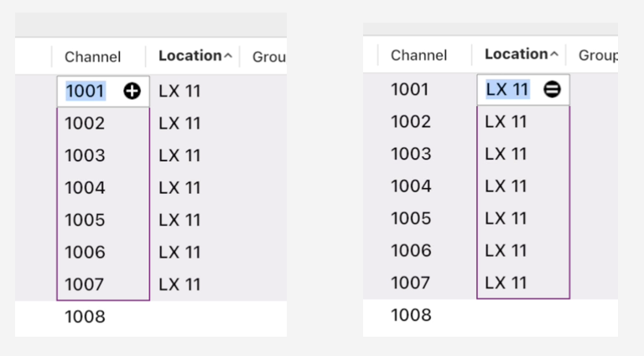Click the highlighted 1001 input in left table
The height and width of the screenshot is (356, 644).
pos(86,92)
